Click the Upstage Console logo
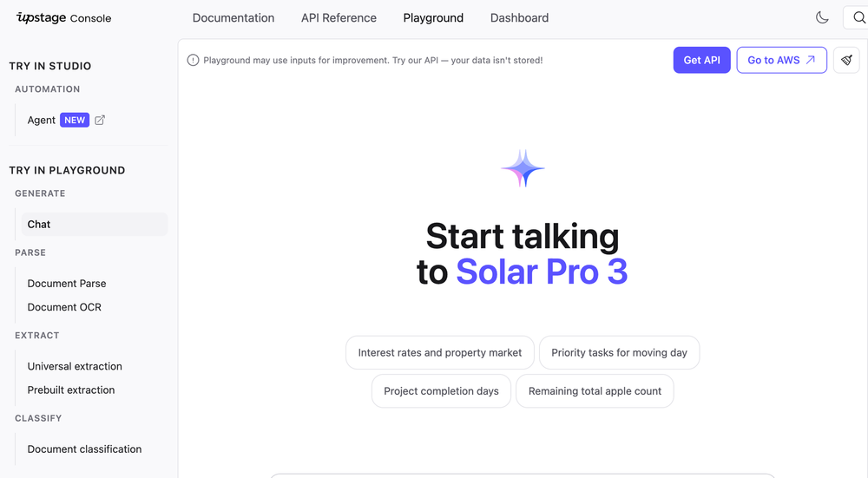The image size is (868, 478). tap(63, 17)
